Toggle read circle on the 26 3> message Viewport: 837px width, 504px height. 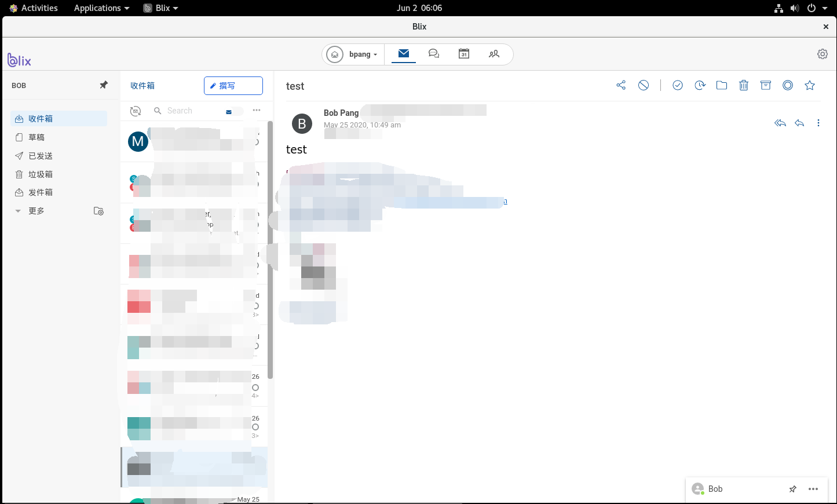[x=255, y=427]
